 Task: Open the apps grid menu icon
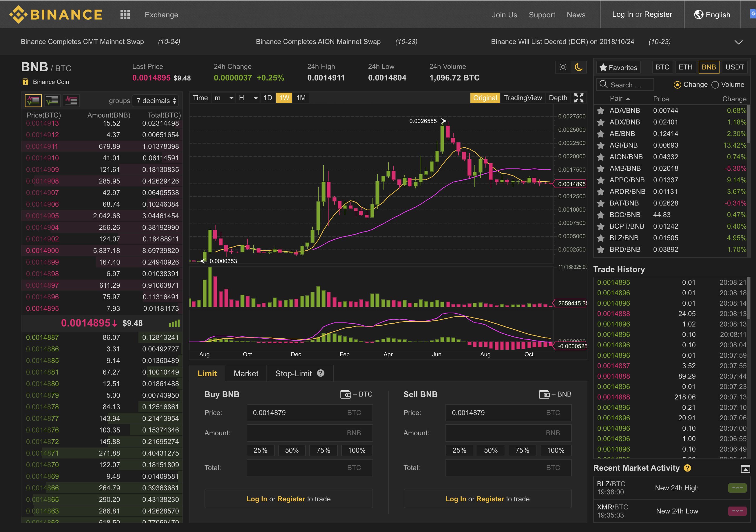[x=125, y=14]
